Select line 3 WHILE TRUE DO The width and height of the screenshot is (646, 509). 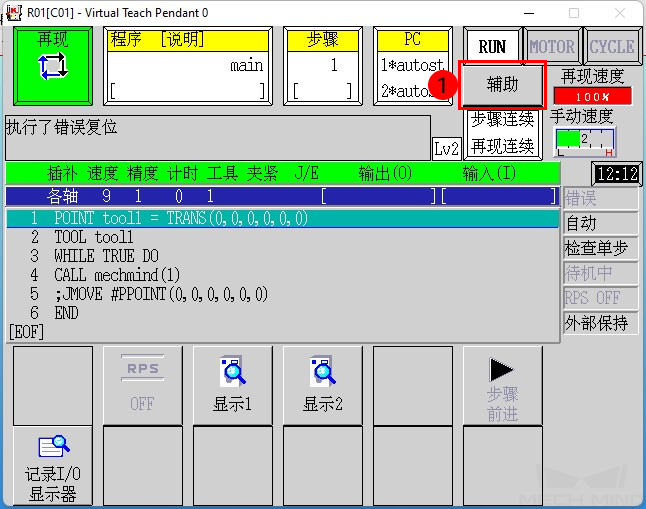point(283,256)
